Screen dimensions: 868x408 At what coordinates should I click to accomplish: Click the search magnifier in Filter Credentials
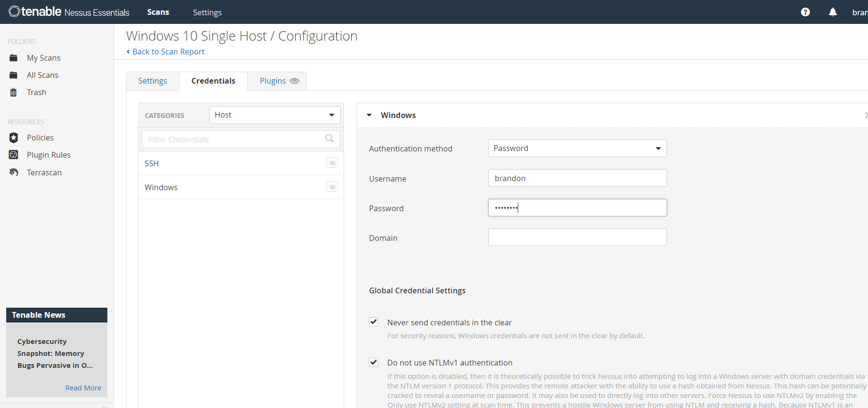click(329, 139)
